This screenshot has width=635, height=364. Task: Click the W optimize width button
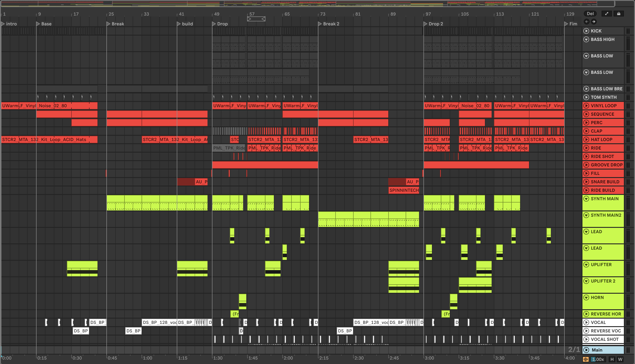tap(620, 359)
